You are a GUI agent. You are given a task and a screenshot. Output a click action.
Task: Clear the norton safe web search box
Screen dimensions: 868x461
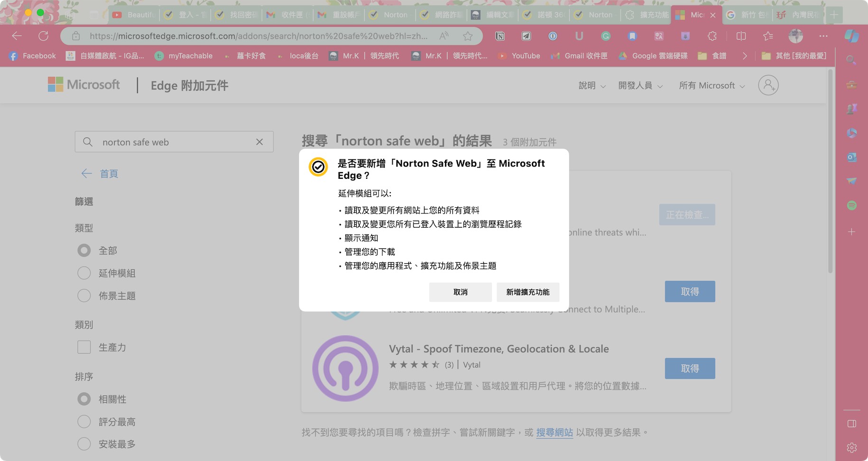point(259,142)
